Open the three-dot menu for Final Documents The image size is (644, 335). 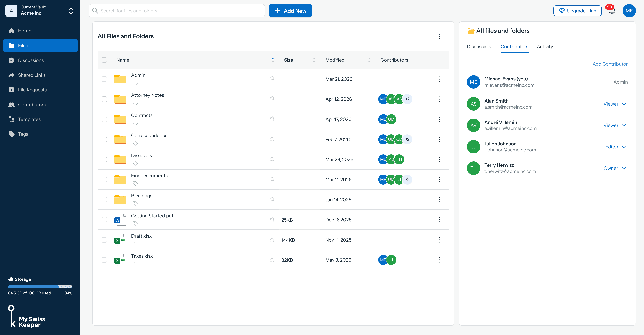tap(440, 180)
